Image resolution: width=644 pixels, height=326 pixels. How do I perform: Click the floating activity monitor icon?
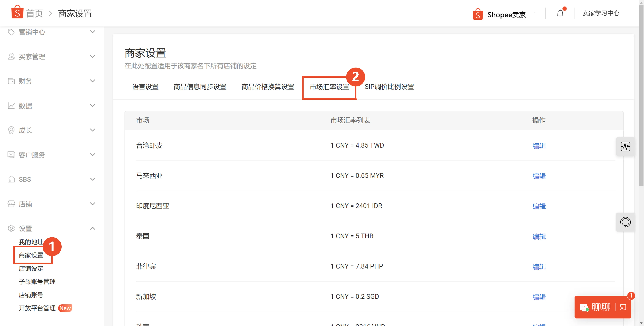click(626, 147)
